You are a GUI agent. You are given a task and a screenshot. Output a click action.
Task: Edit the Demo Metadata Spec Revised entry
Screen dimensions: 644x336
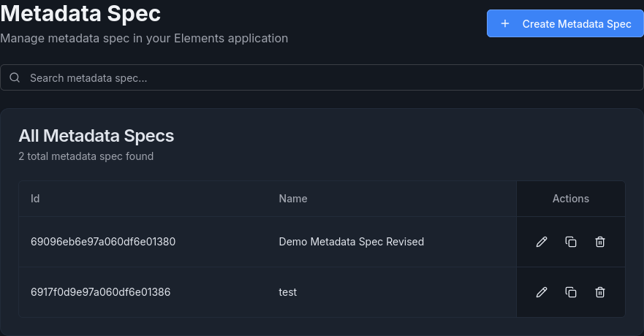coord(542,242)
